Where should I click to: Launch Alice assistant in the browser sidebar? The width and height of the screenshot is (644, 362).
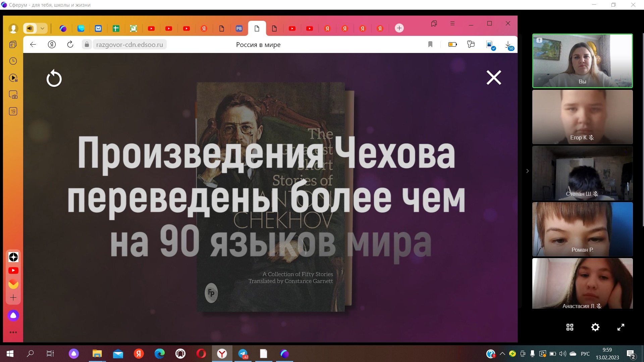tap(13, 315)
